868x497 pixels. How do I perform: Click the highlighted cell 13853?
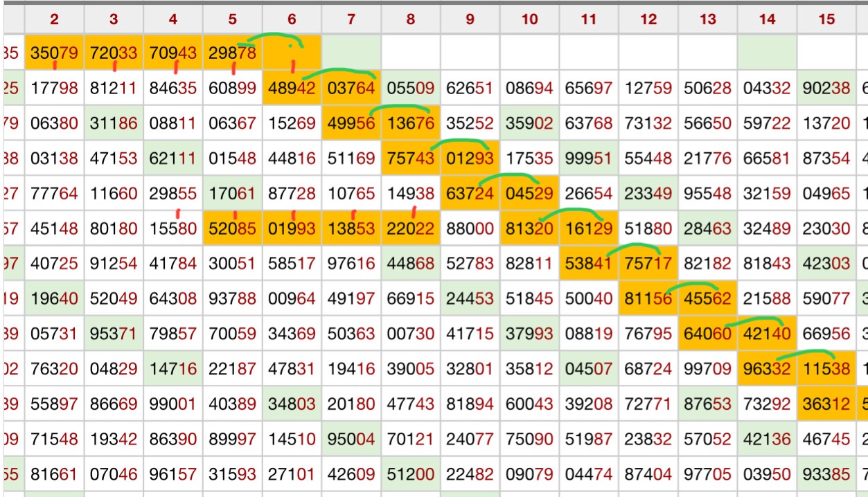351,228
